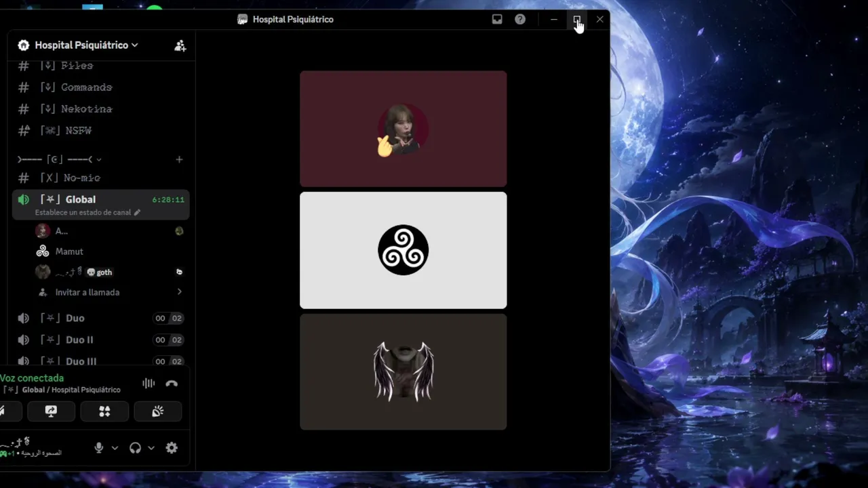Click the 6:28:11 call timer

tap(168, 200)
